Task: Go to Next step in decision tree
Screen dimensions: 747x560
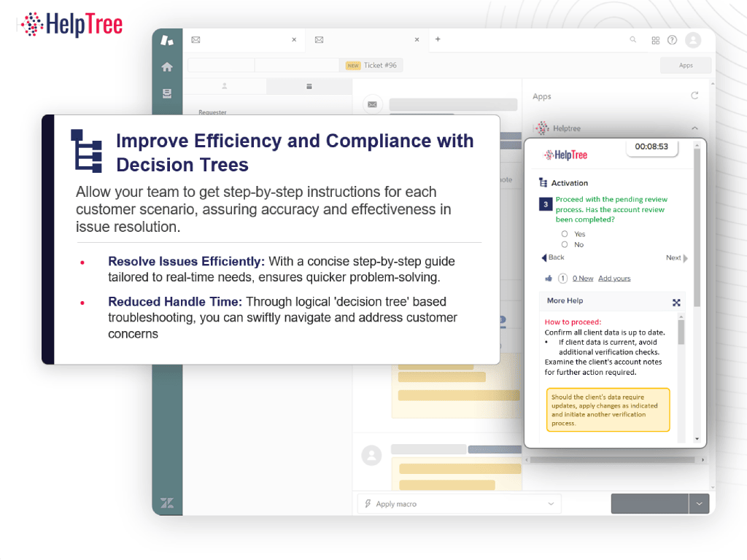Action: pyautogui.click(x=676, y=258)
